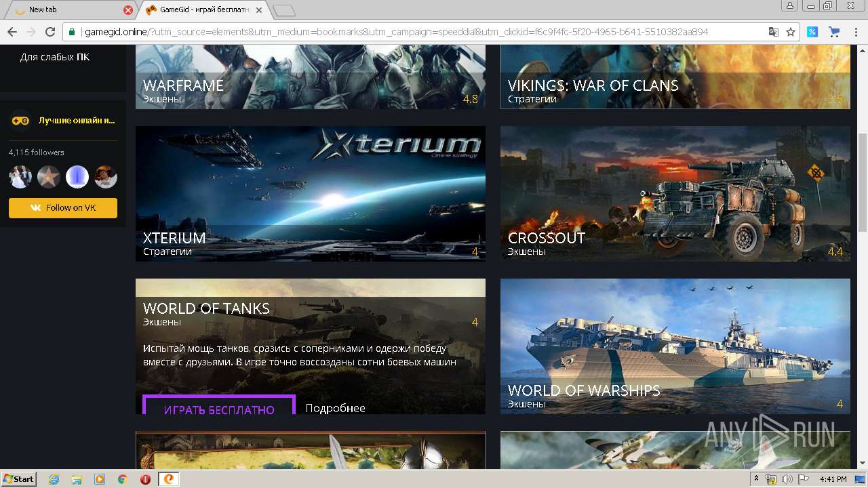
Task: Open the percent extension icon
Action: [812, 32]
